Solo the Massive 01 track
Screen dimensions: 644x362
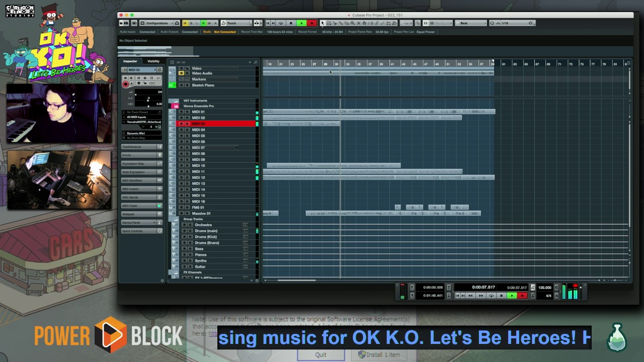point(187,214)
